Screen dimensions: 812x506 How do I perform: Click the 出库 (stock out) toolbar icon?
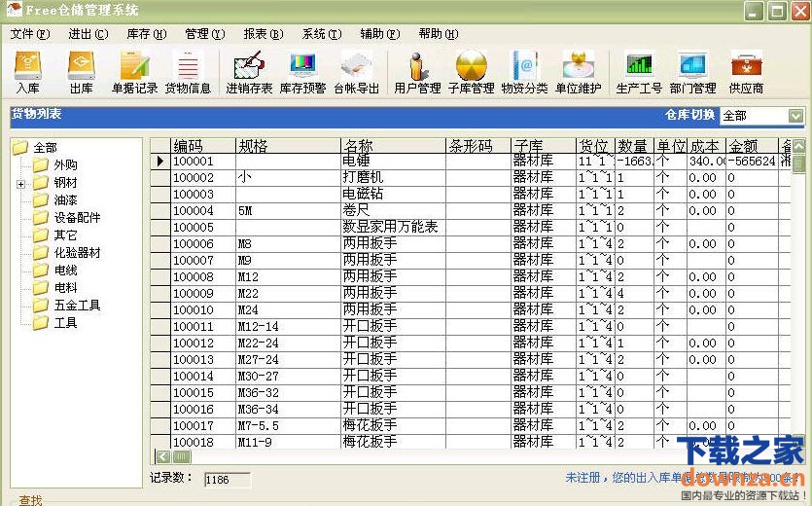click(x=81, y=72)
